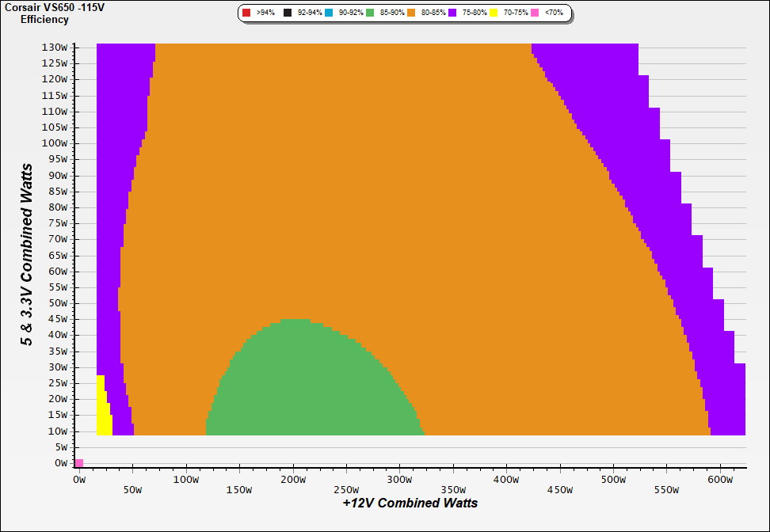Click the 200W x-axis tick label
The image size is (770, 532).
pyautogui.click(x=293, y=480)
